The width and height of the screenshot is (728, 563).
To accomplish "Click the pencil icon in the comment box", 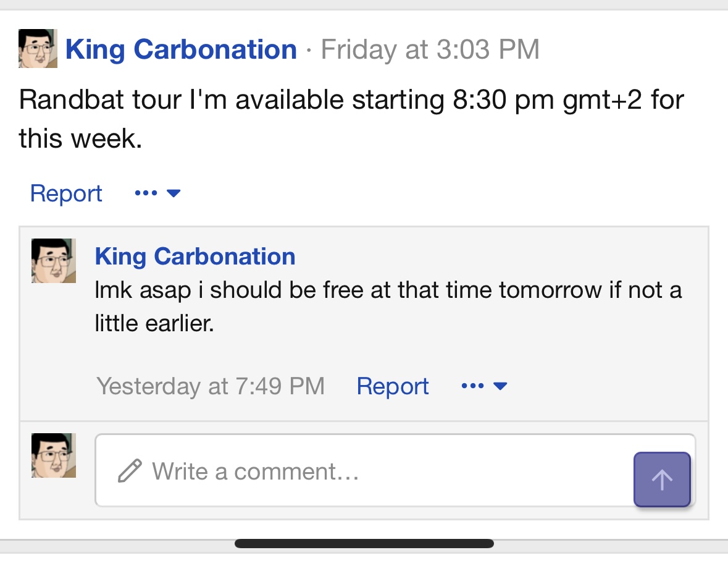I will (x=130, y=472).
